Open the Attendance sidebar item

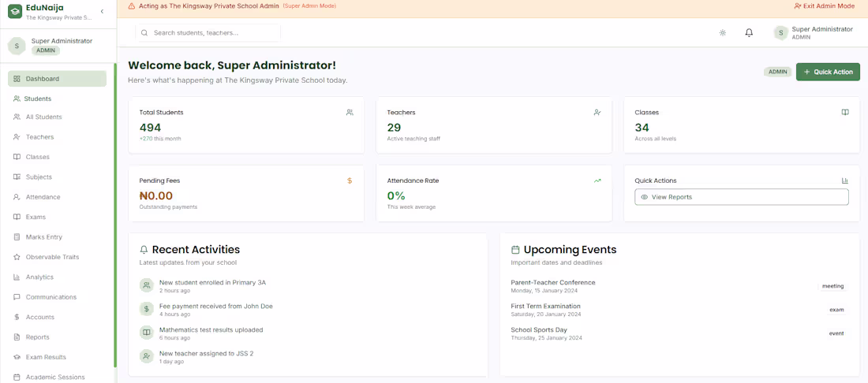click(57, 197)
